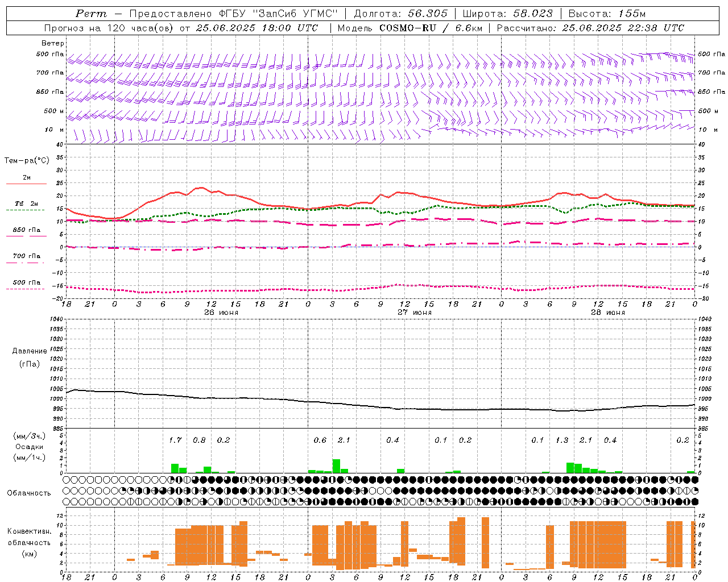This screenshot has width=728, height=582.
Task: Click the Высота: 155м value
Action: [x=606, y=14]
